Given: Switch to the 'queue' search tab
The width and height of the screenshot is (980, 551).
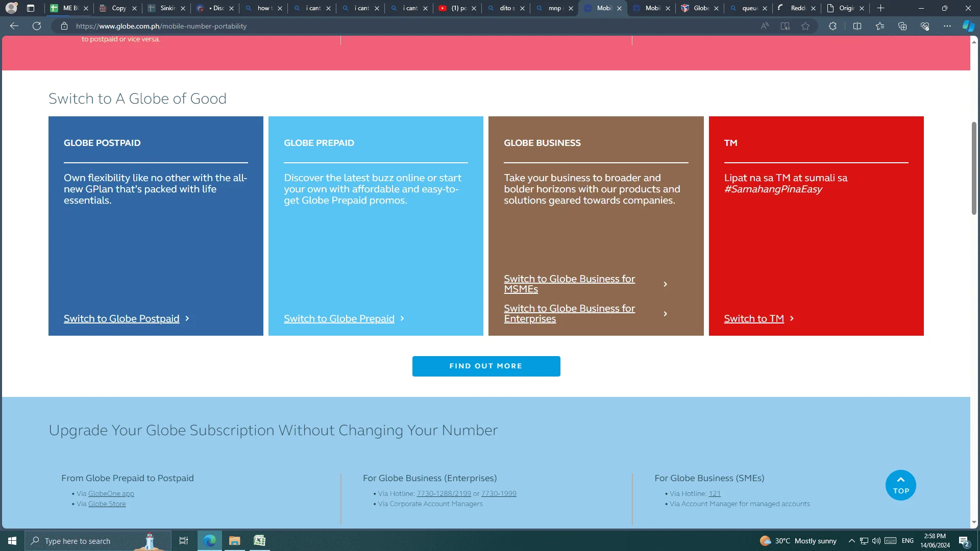Looking at the screenshot, I should tap(748, 8).
